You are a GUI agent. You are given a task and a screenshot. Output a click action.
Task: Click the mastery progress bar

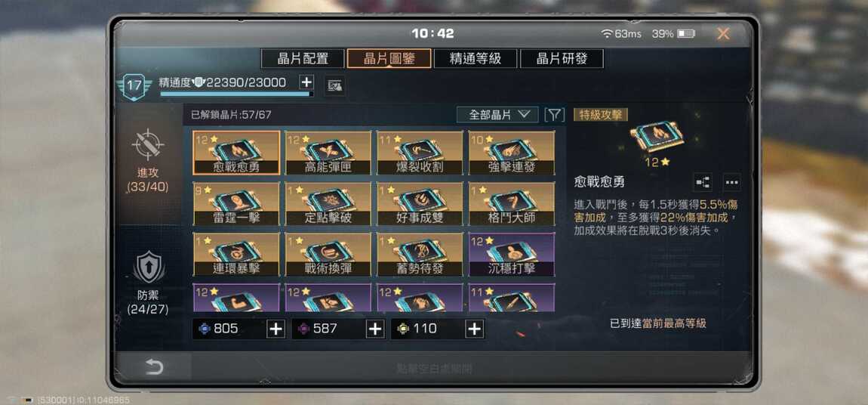point(237,94)
